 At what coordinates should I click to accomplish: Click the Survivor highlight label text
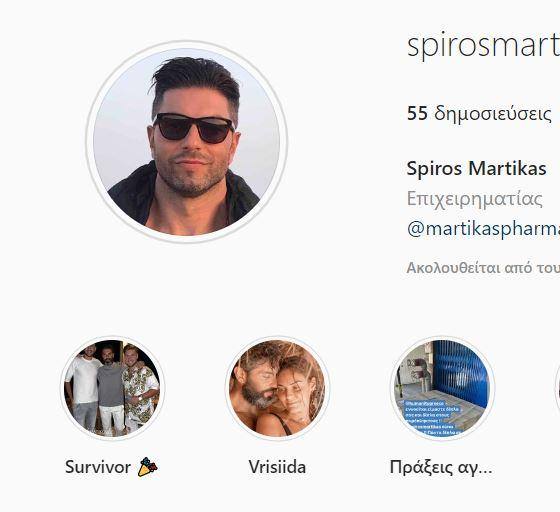(98, 467)
